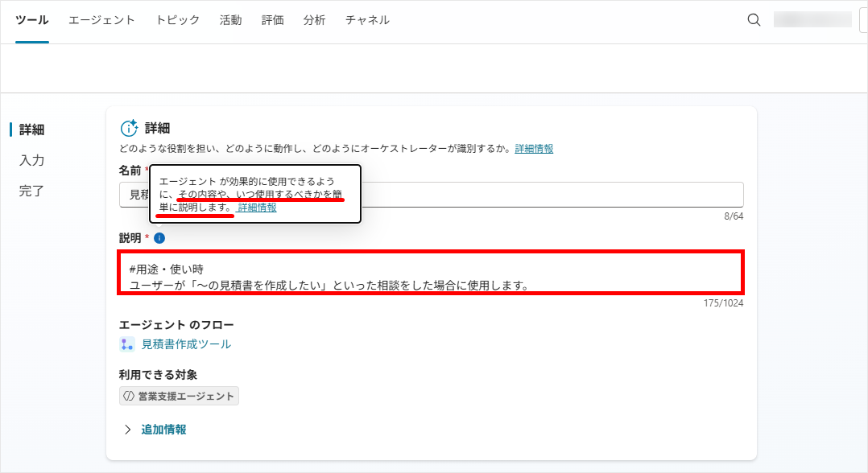Open the 分析 tab
Viewport: 868px width, 473px height.
(314, 20)
